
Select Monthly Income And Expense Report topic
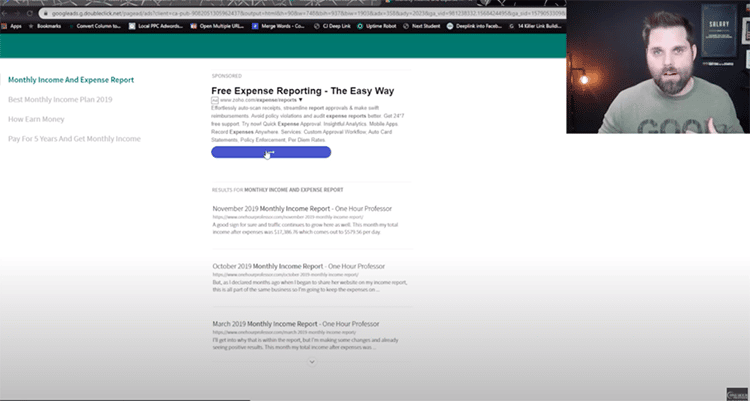click(x=71, y=80)
